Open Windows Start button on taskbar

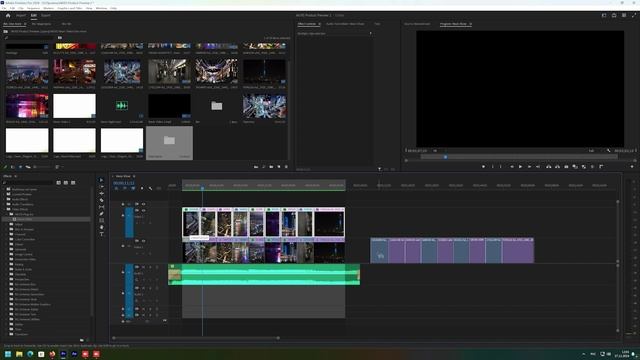[x=8, y=354]
